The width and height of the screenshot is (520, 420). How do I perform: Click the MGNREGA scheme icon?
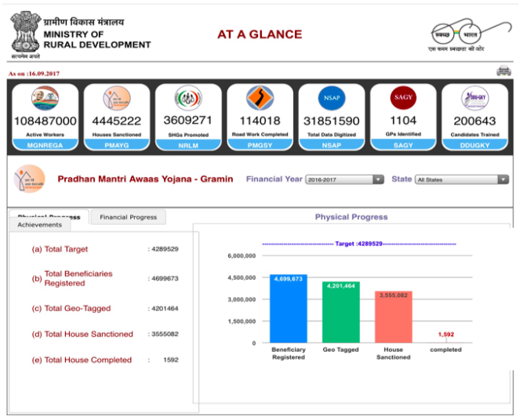pyautogui.click(x=45, y=100)
